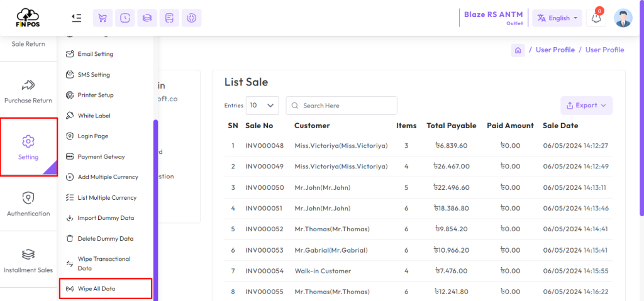Open the Authentication sidebar section
The width and height of the screenshot is (644, 301).
[28, 204]
